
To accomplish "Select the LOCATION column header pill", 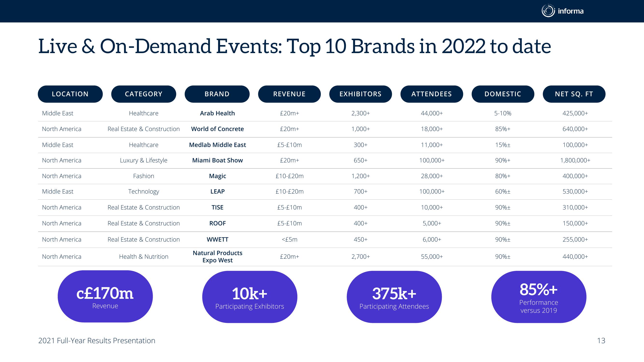I will point(70,94).
